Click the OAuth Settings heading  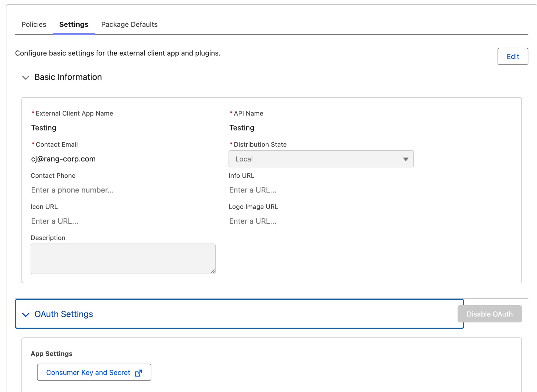pyautogui.click(x=64, y=314)
